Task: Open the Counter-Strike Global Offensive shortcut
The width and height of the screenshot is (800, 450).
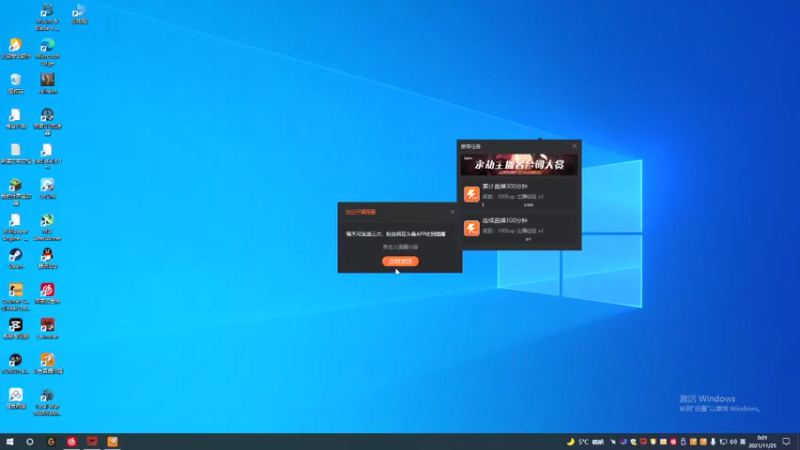Action: click(x=15, y=297)
